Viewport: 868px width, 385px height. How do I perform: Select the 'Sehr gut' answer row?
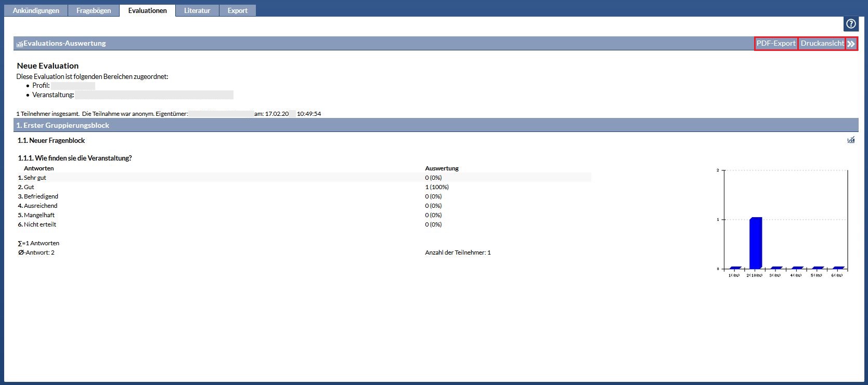point(35,178)
